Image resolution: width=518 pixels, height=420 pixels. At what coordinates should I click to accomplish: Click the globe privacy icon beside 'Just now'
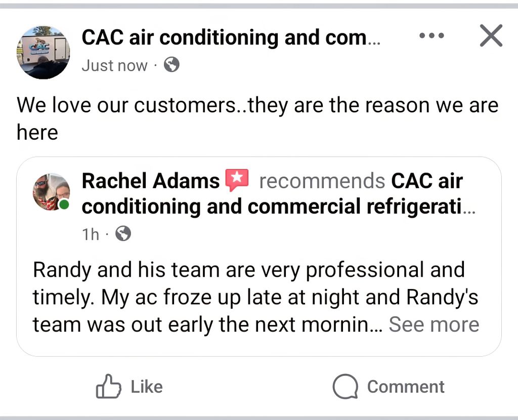click(x=171, y=65)
